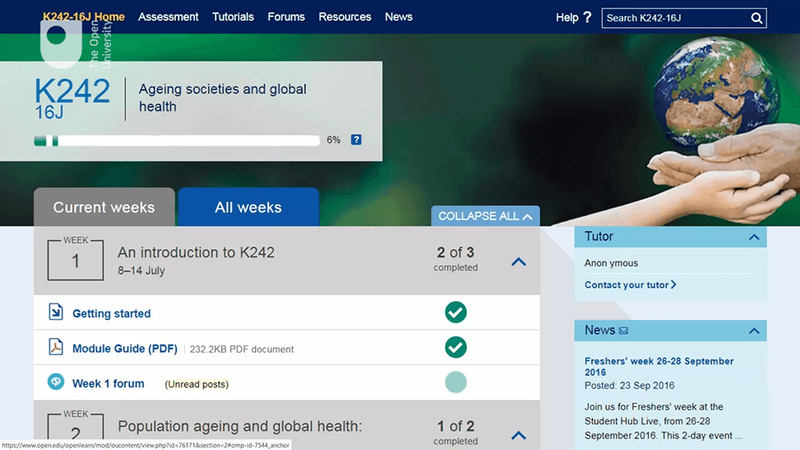The width and height of the screenshot is (800, 450).
Task: Collapse the Tutor panel
Action: [x=754, y=237]
